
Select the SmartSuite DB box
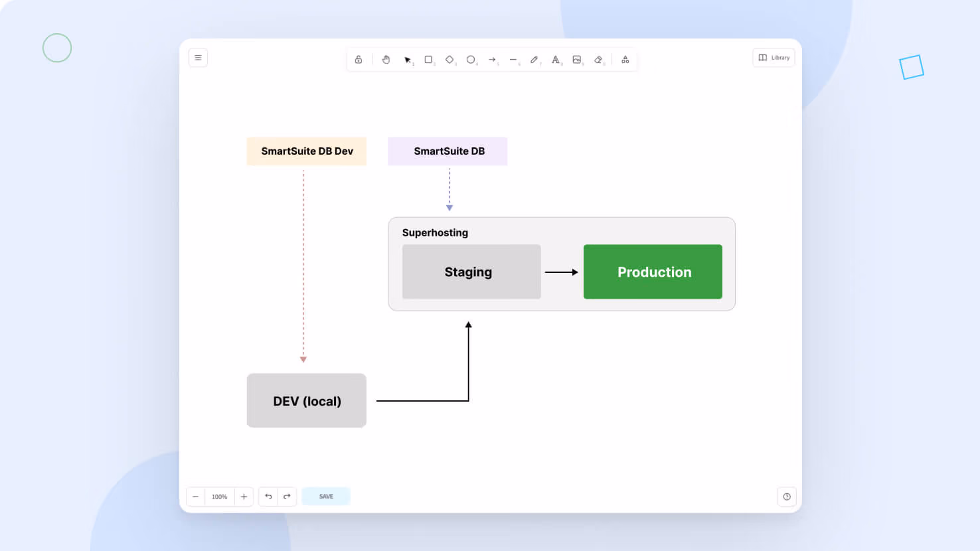448,151
